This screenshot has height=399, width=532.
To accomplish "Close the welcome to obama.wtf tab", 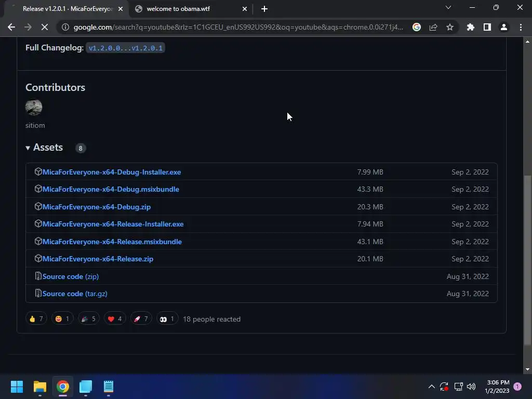I will pyautogui.click(x=245, y=9).
